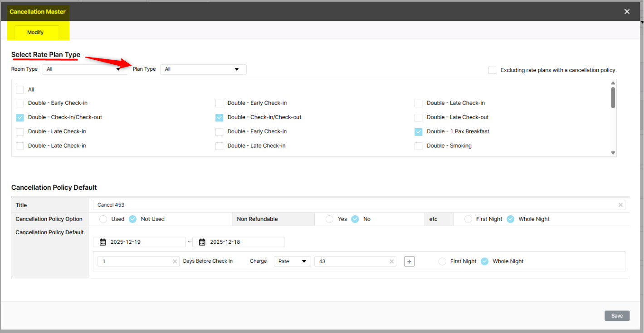Add a cancellation rule with plus icon

click(x=409, y=261)
